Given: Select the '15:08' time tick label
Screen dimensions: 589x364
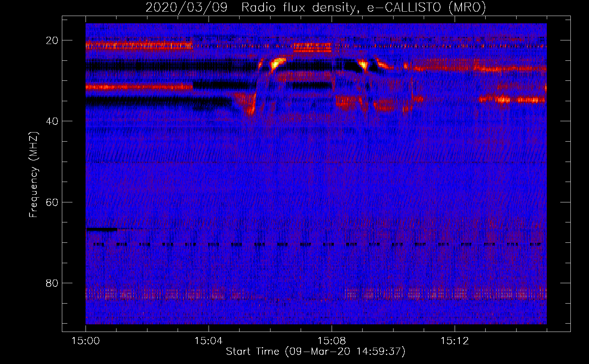Looking at the screenshot, I should tap(331, 341).
